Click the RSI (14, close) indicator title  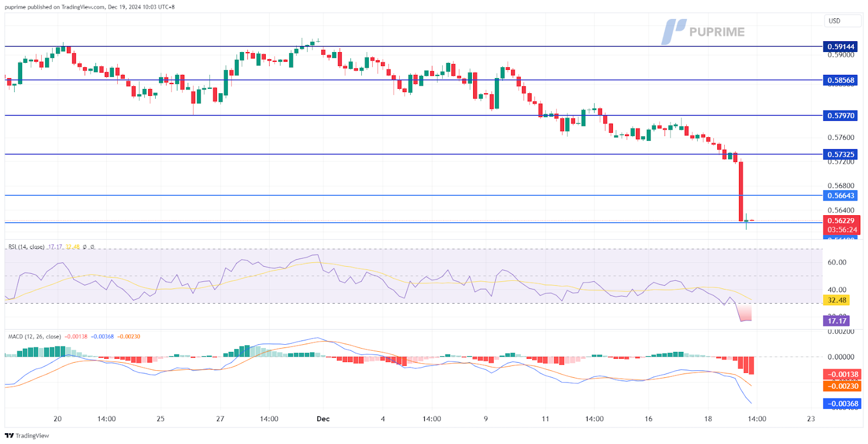coord(26,247)
